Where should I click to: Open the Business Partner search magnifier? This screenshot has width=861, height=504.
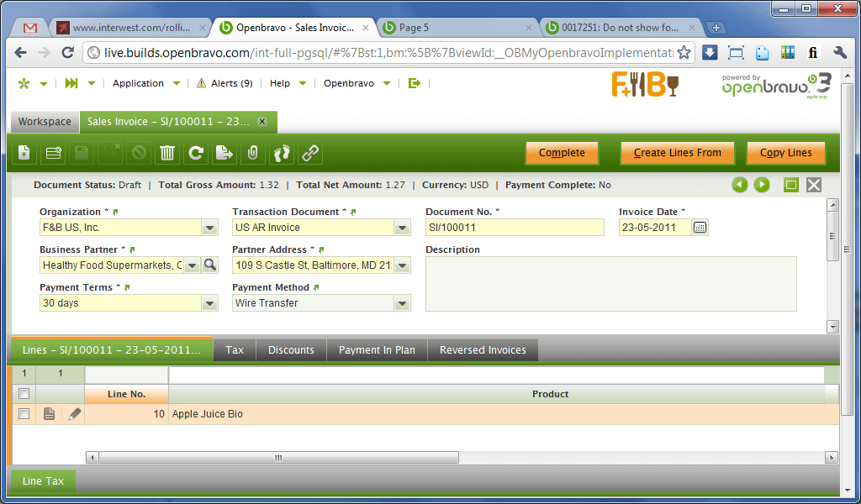209,265
